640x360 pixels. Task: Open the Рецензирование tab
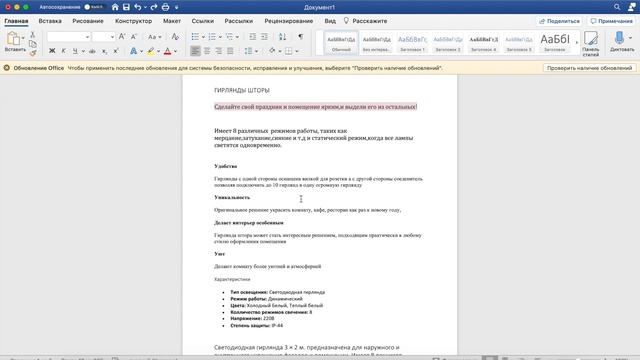[x=289, y=21]
